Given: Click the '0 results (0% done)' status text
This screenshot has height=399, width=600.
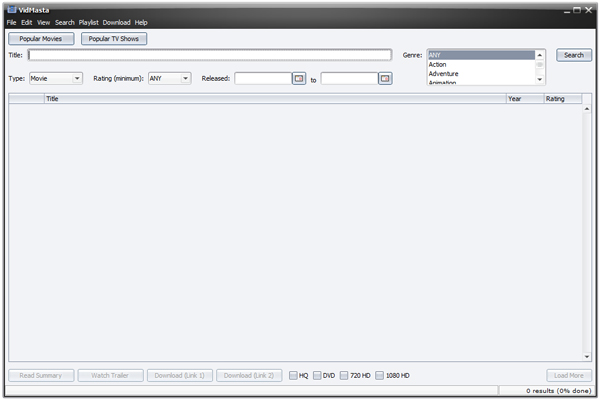Looking at the screenshot, I should point(559,391).
